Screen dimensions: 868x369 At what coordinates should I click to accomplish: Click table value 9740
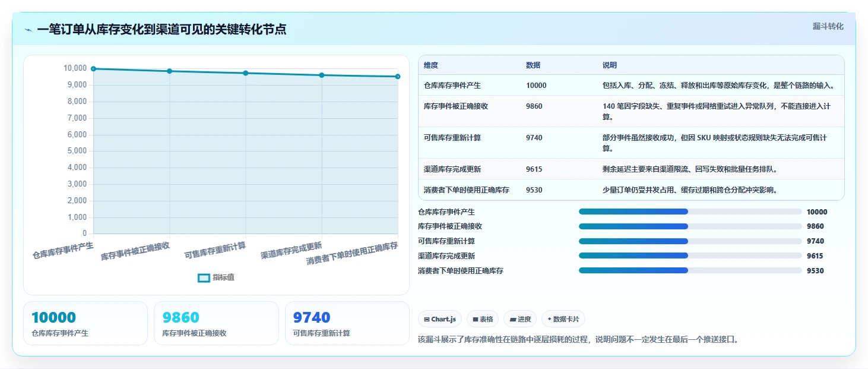click(534, 138)
